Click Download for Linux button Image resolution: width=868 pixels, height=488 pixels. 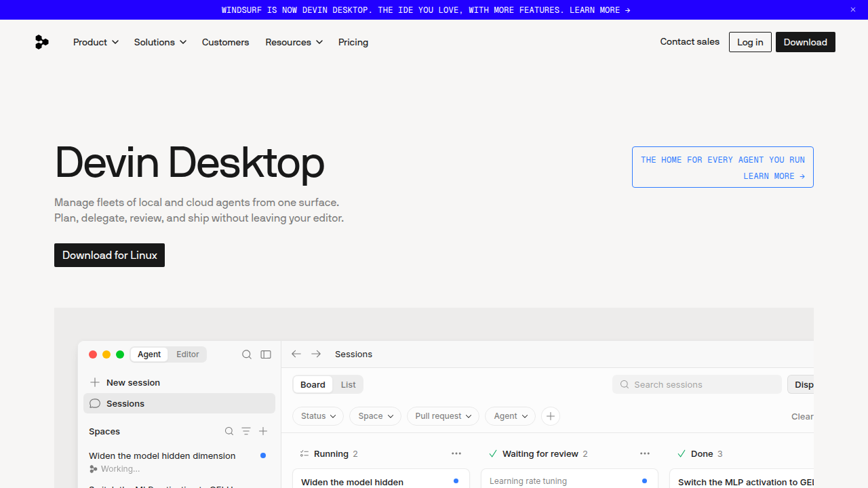[x=109, y=255]
